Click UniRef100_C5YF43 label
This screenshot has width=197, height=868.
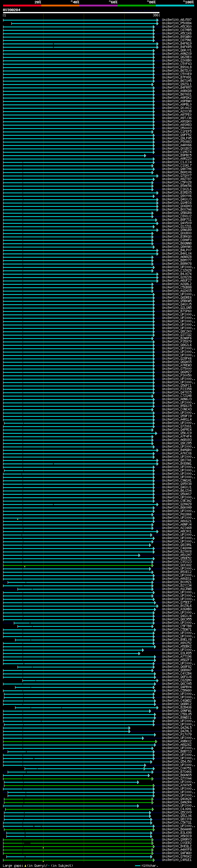click(177, 64)
